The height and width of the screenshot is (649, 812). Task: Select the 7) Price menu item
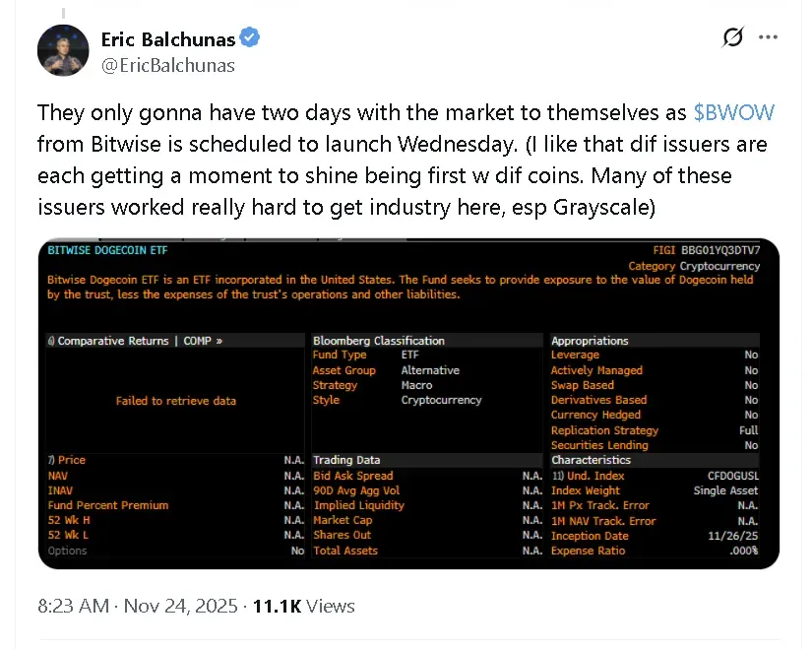[66, 461]
